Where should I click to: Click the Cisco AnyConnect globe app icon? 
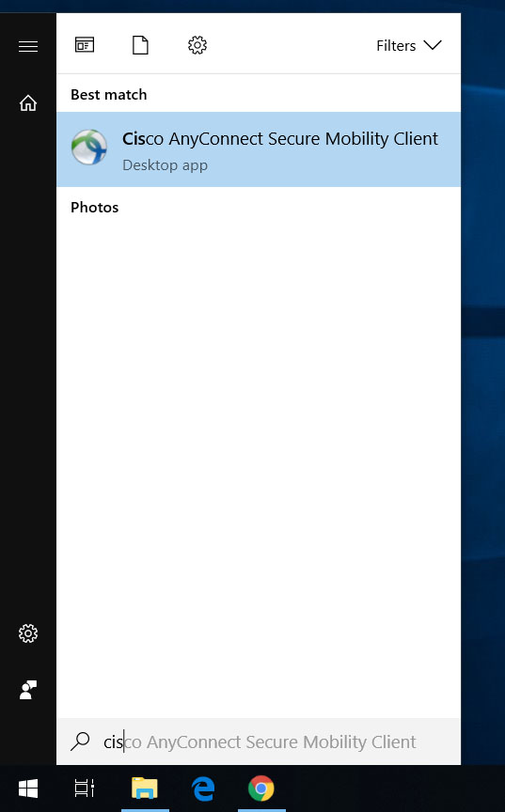89,148
